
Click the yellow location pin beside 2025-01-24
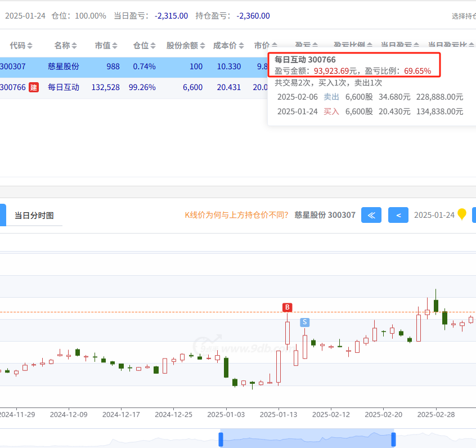[462, 214]
